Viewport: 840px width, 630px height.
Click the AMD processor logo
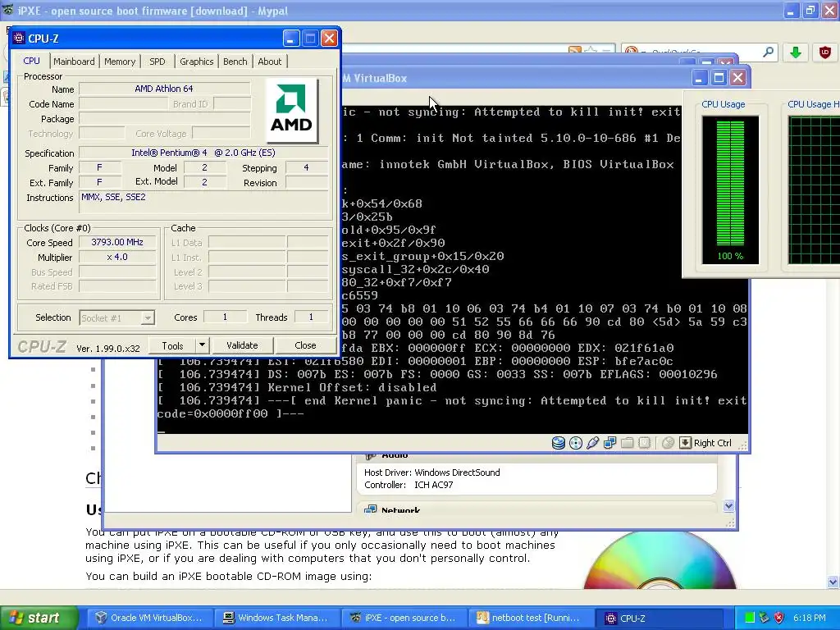(x=291, y=111)
